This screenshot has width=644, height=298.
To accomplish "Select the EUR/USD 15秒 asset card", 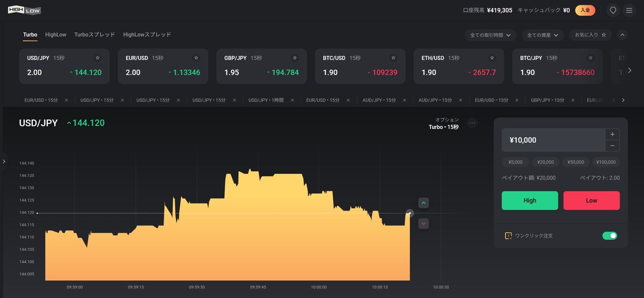I will point(163,66).
